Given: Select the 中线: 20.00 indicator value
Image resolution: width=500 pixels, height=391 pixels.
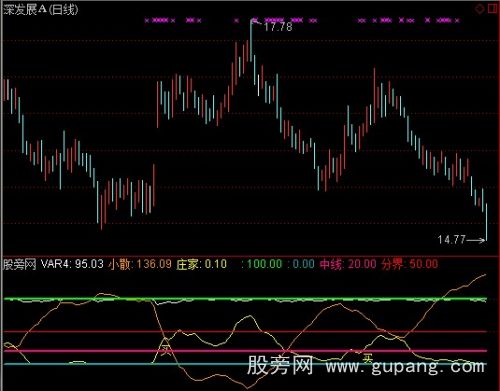Looking at the screenshot, I should [x=348, y=264].
